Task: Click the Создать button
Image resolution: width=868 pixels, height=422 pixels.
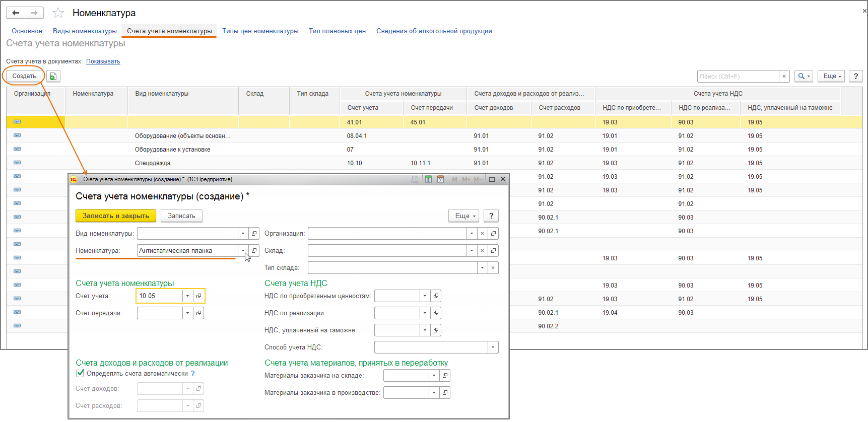Action: (x=24, y=76)
